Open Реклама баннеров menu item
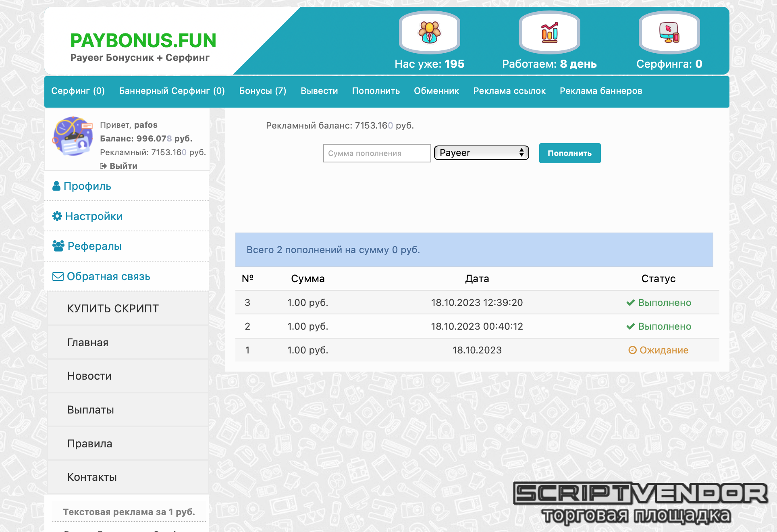Viewport: 777px width, 532px height. coord(601,91)
